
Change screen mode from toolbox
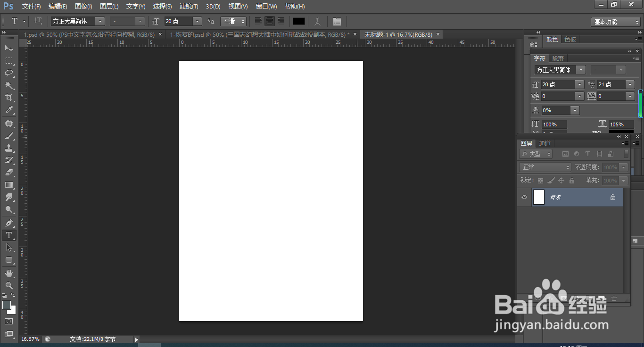tap(9, 334)
